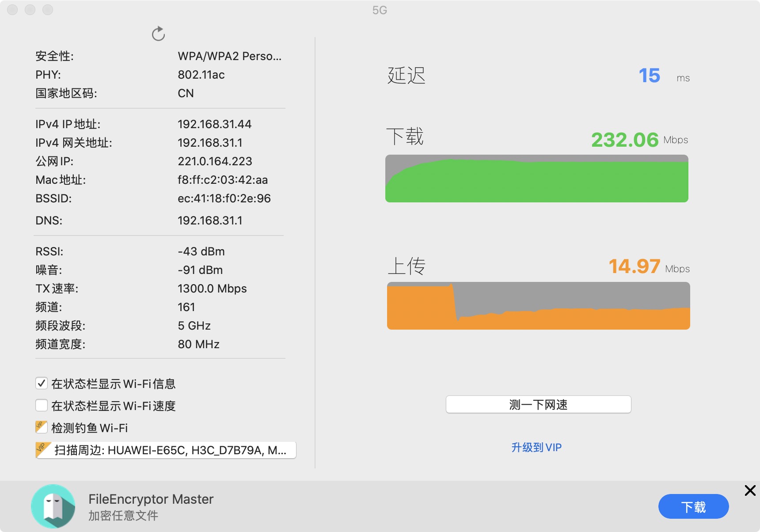Uncheck 在状态栏显示 Wi-Fi 信息 checkbox
The height and width of the screenshot is (532, 760).
42,383
